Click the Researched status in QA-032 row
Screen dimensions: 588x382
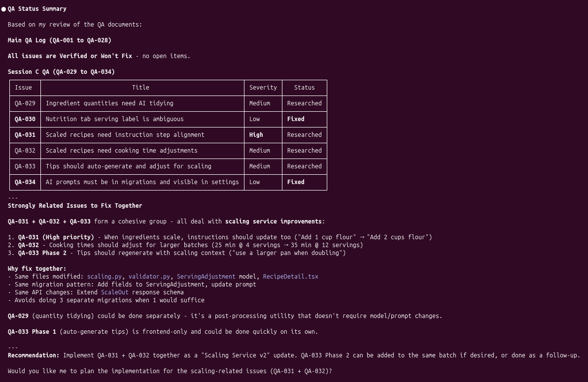(304, 151)
